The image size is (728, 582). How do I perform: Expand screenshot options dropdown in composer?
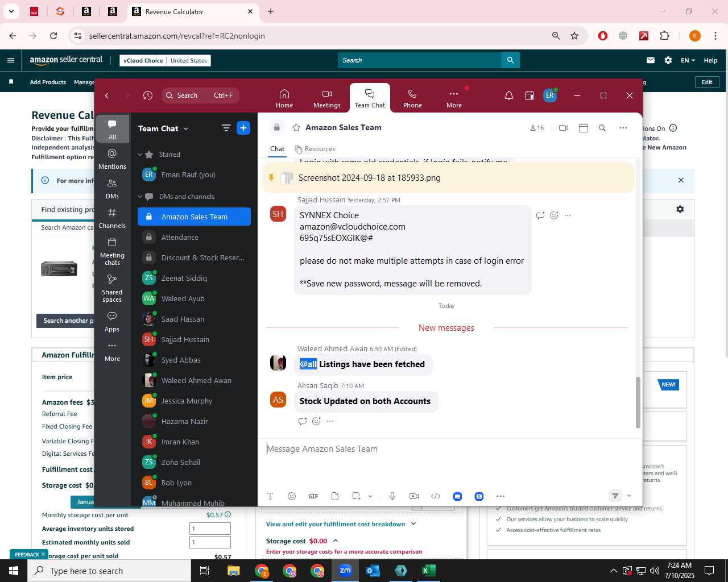[x=370, y=496]
